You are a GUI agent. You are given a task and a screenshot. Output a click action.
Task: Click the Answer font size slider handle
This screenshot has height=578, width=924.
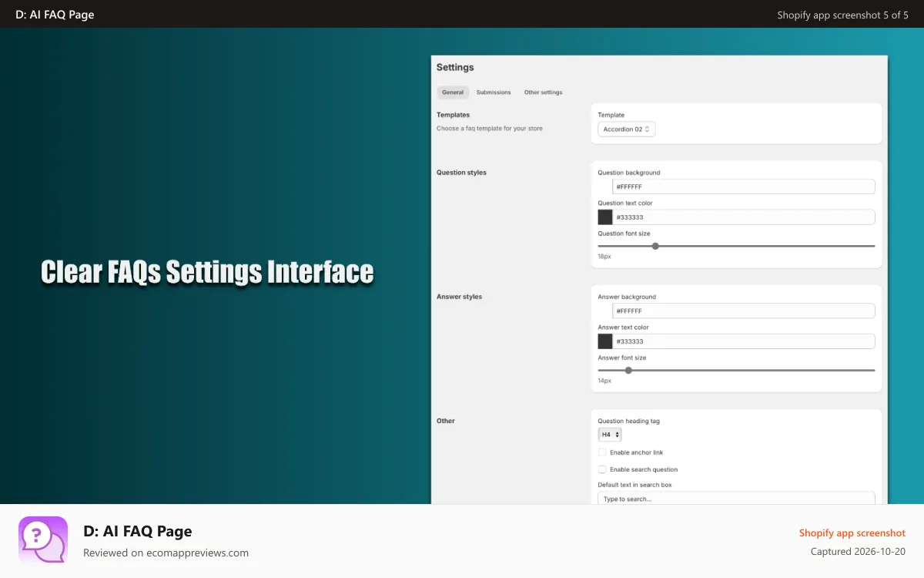pos(628,370)
